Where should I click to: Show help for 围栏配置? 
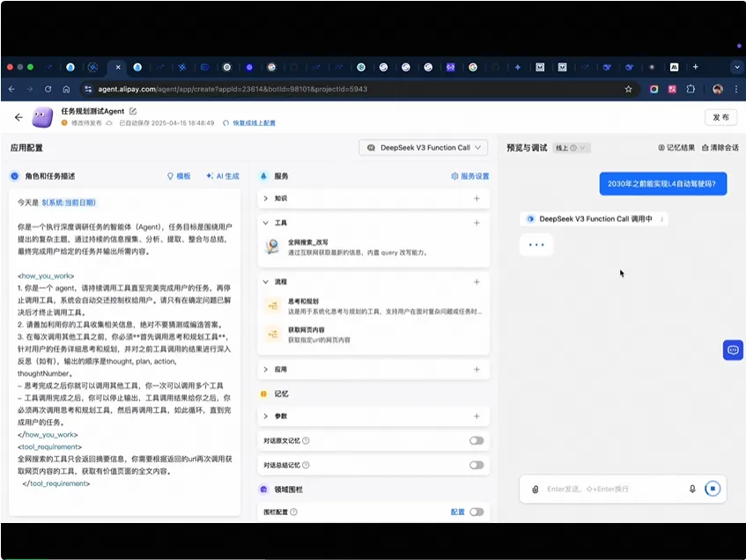(293, 512)
